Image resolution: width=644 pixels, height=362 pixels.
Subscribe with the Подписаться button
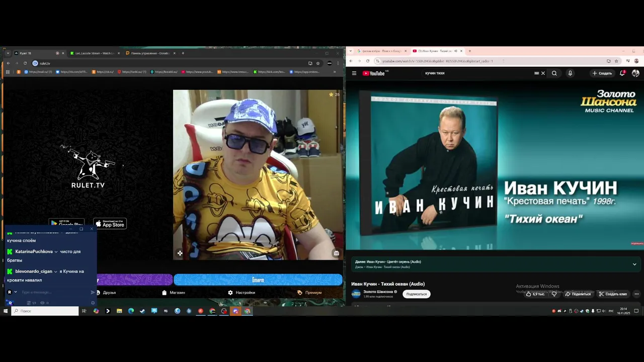417,294
